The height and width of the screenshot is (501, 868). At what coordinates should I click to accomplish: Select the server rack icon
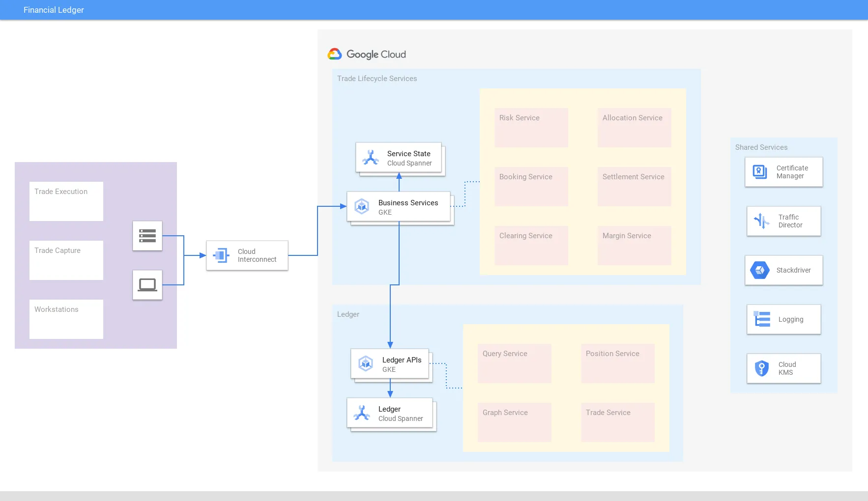click(x=147, y=236)
